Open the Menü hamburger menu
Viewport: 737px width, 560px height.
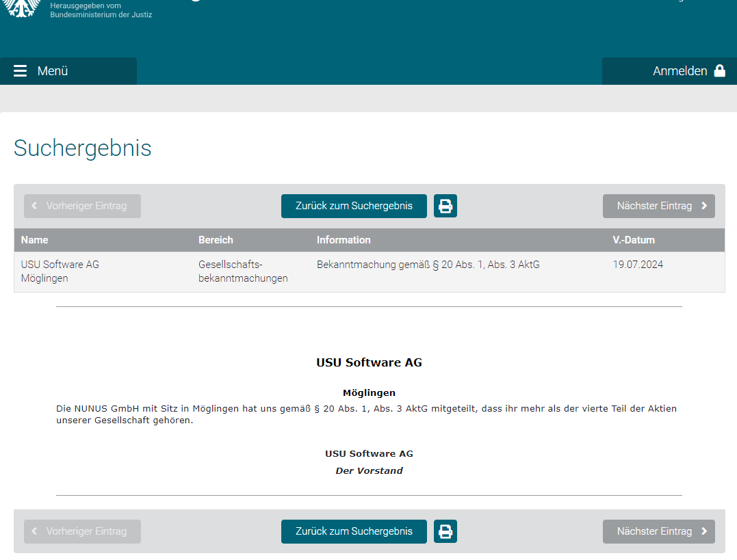[68, 71]
